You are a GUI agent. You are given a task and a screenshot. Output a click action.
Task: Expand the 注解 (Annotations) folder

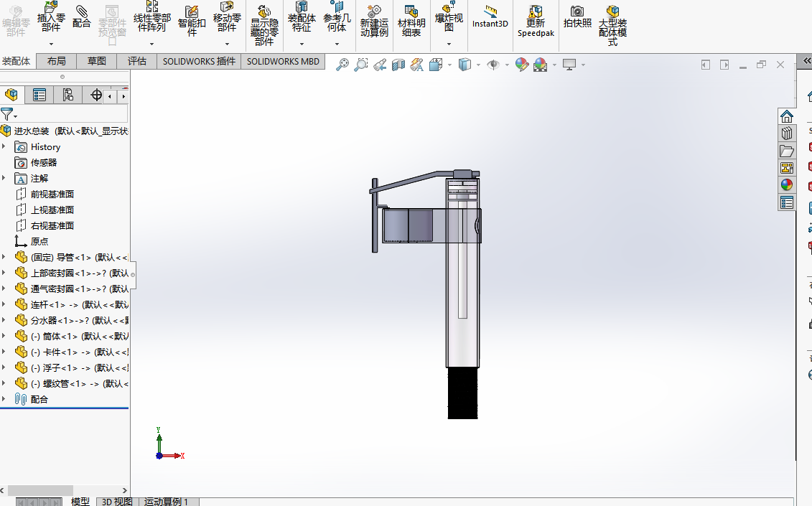point(4,178)
